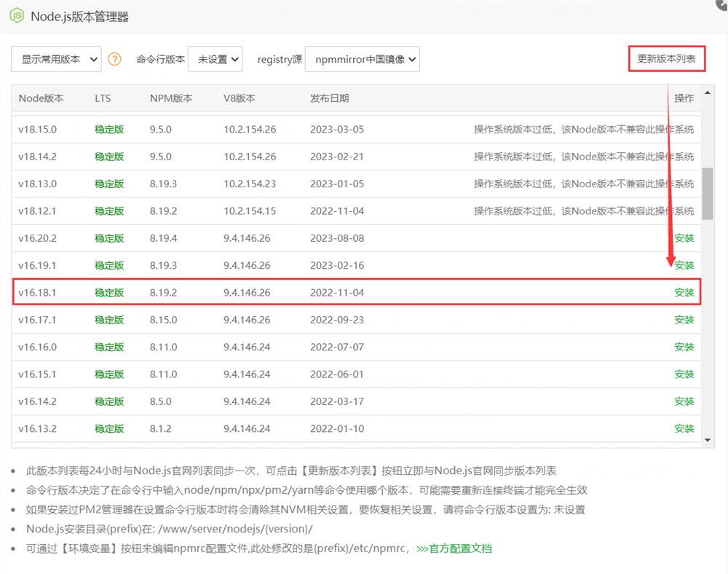Click the version list scrollbar thumb
The width and height of the screenshot is (728, 574).
click(x=708, y=193)
